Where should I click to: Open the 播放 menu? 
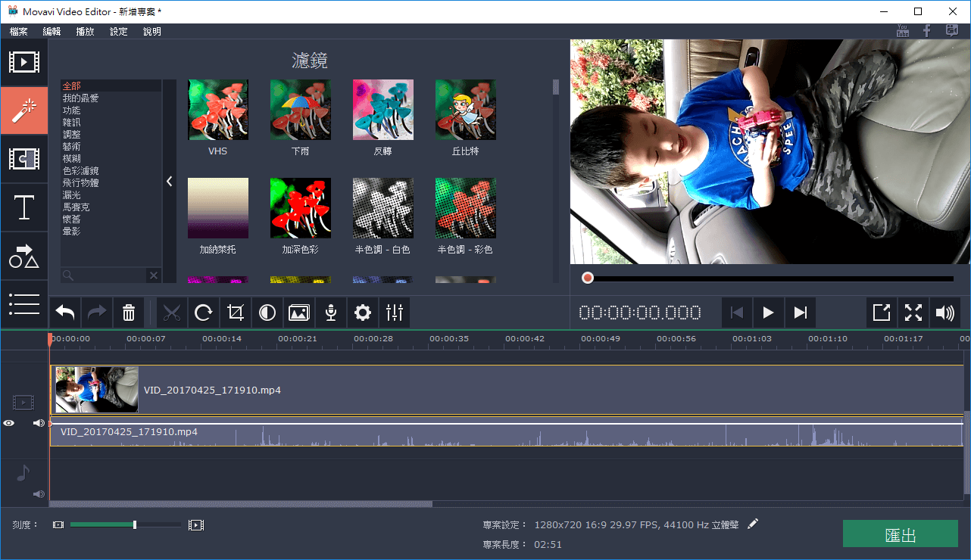pyautogui.click(x=84, y=31)
